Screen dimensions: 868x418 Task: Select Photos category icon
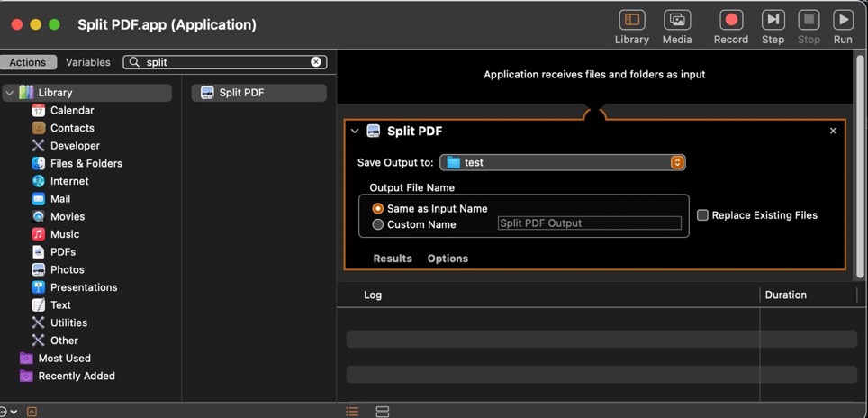click(x=38, y=269)
